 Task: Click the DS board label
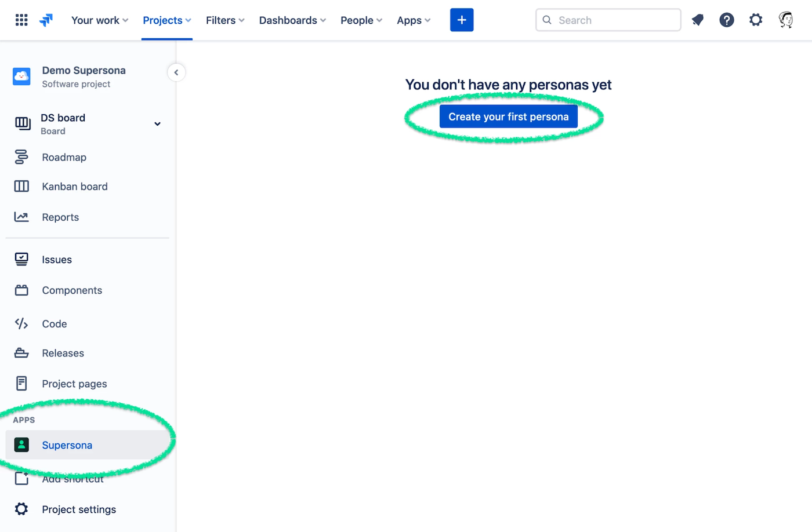[63, 118]
